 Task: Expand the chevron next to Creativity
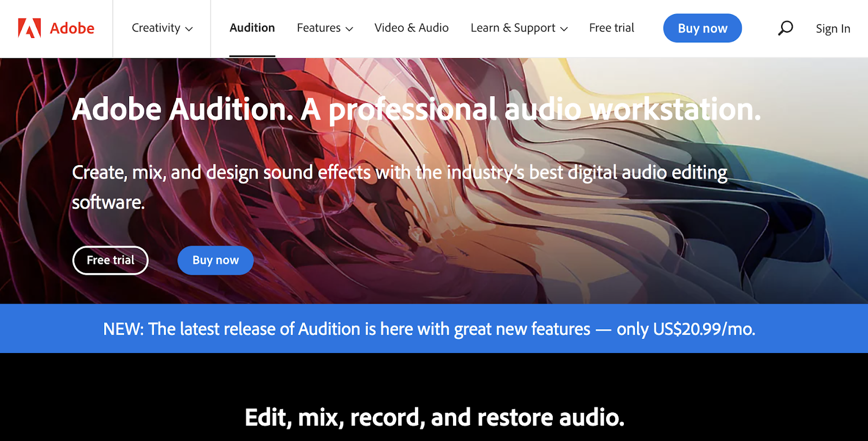coord(189,29)
